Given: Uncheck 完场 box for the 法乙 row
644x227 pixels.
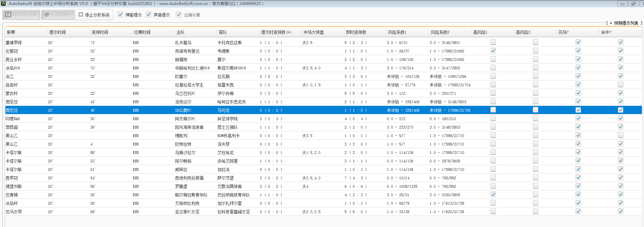Looking at the screenshot, I should 578,76.
